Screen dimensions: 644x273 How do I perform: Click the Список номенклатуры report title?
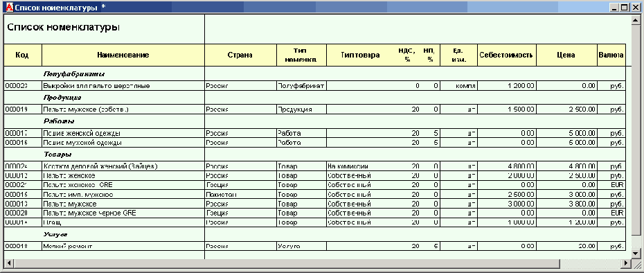click(64, 28)
